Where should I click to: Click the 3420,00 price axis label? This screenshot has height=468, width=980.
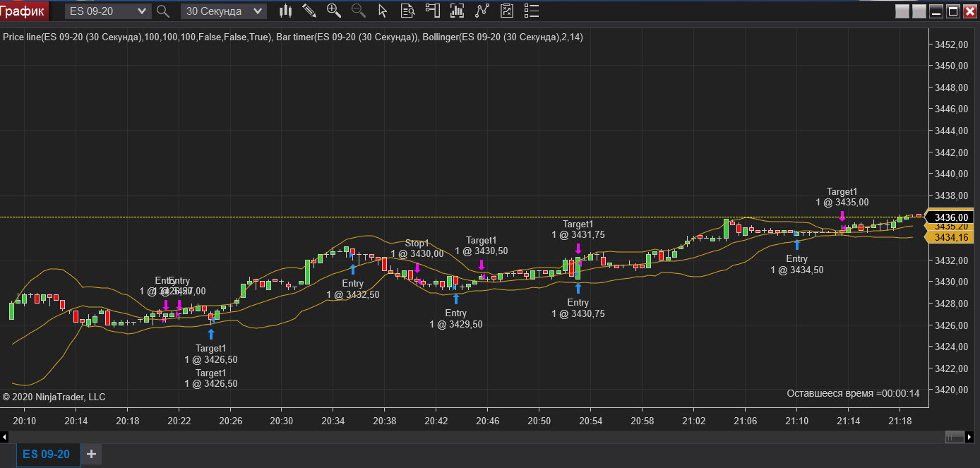pos(950,390)
